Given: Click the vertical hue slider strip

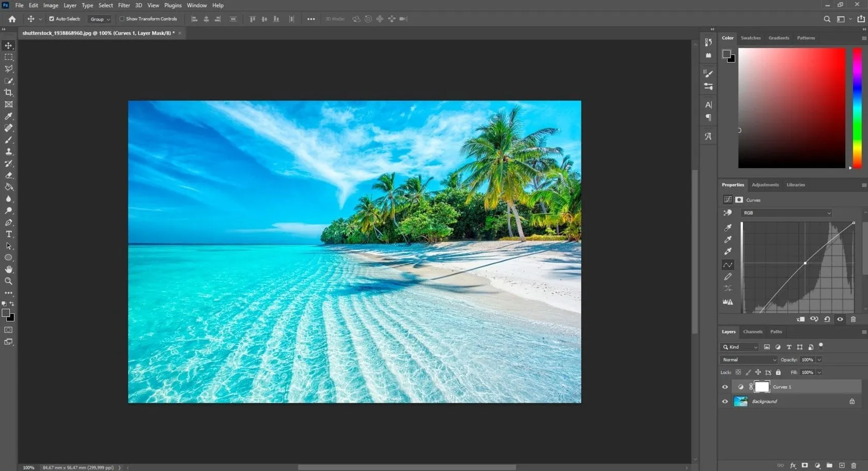Looking at the screenshot, I should [857, 108].
